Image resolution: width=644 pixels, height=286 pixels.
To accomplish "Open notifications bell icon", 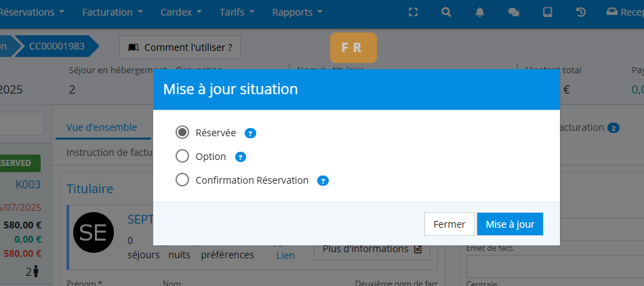I will click(x=480, y=12).
